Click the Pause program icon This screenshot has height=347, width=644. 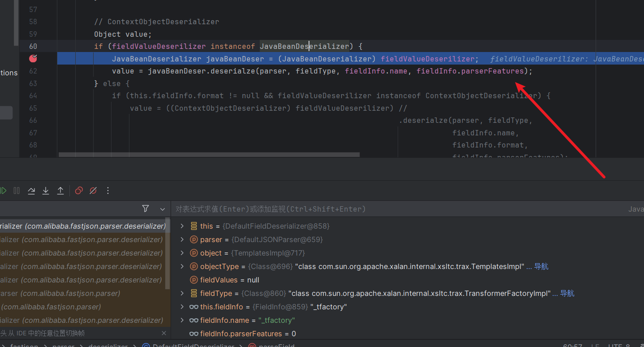tap(17, 191)
